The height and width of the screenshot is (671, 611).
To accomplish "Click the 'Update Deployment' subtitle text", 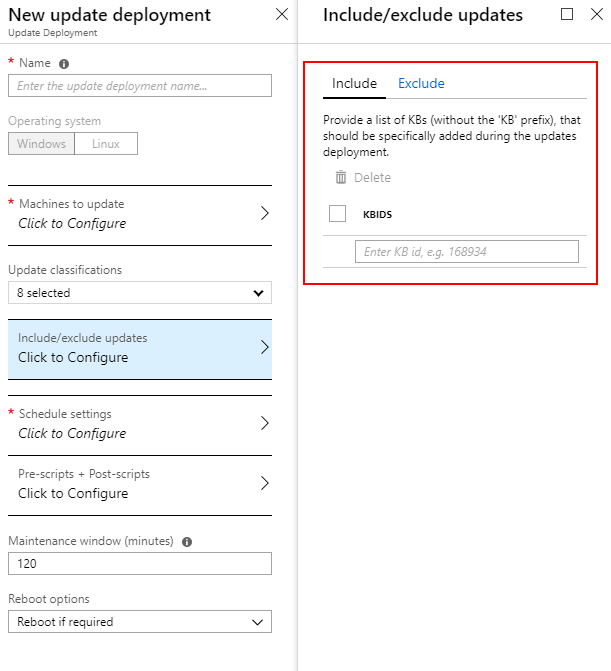I will click(53, 33).
